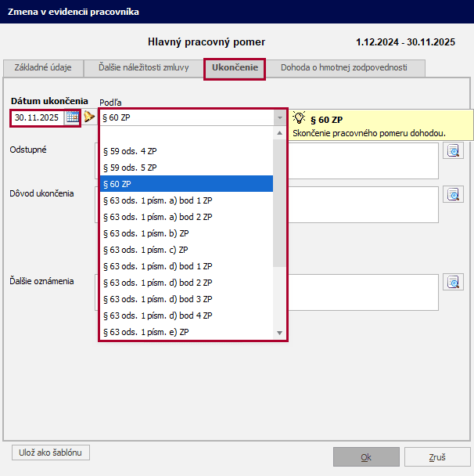The height and width of the screenshot is (476, 474).
Task: Click into the Dátum ukončenia date field
Action: (x=38, y=117)
